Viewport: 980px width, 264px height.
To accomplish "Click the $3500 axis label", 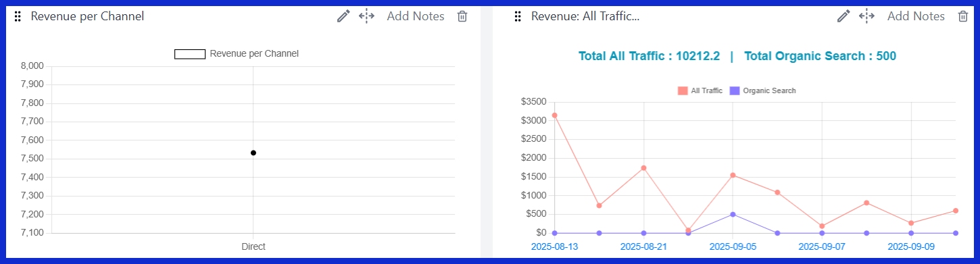I will 533,102.
